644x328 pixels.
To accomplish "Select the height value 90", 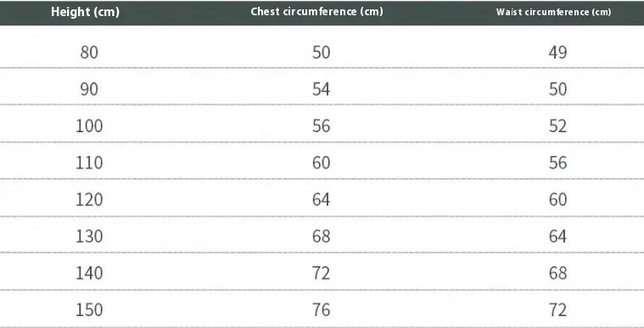I will [x=89, y=89].
